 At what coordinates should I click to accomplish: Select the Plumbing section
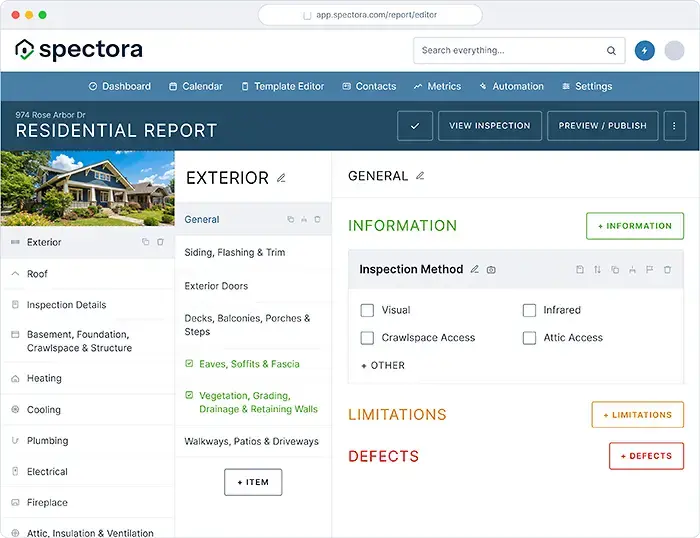point(88,441)
